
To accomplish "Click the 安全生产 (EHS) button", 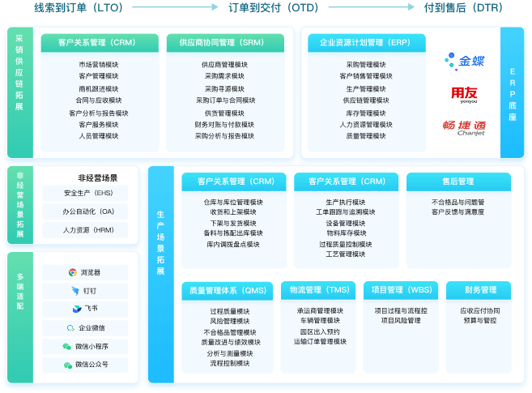I will (x=89, y=194).
